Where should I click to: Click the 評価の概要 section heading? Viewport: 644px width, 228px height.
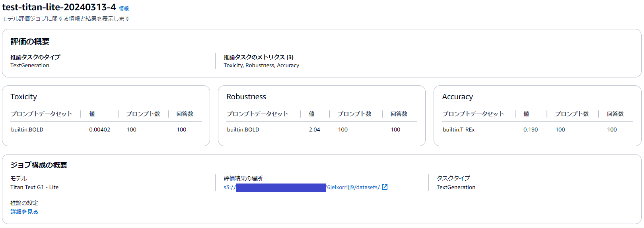point(30,42)
